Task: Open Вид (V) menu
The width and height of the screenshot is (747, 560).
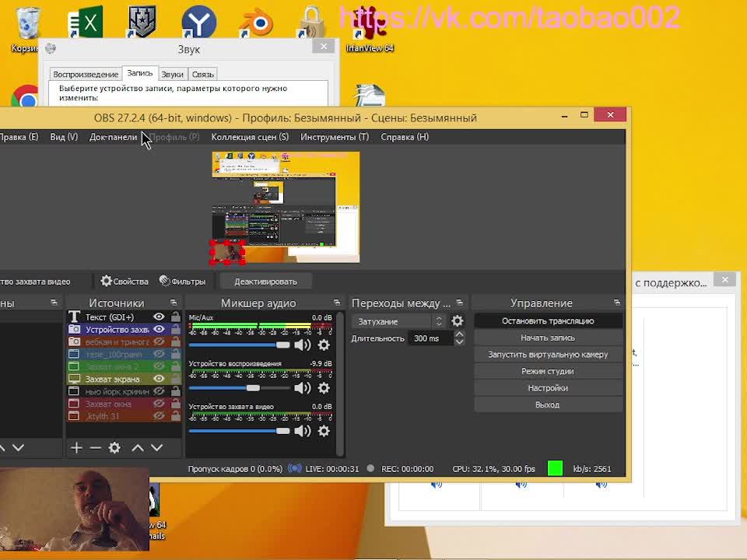Action: (x=64, y=137)
